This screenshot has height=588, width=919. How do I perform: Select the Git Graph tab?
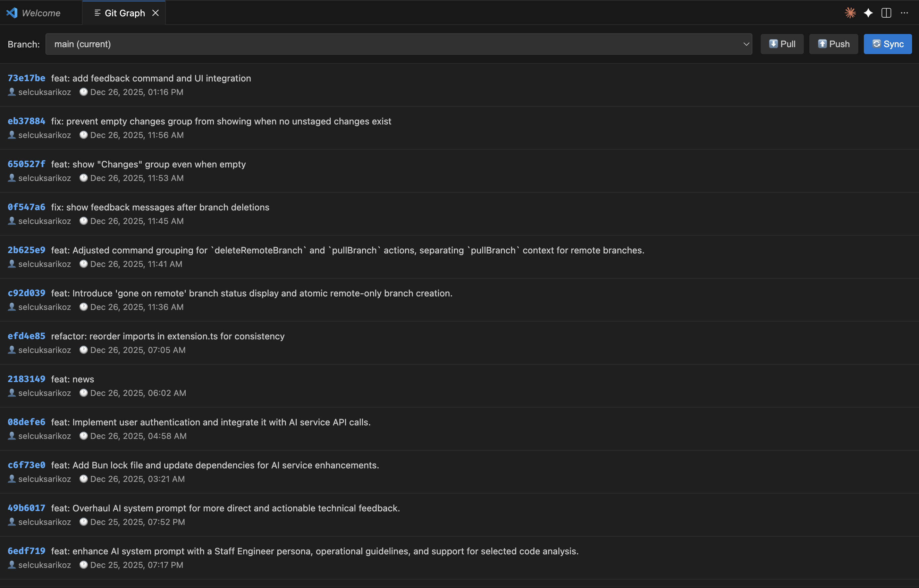coord(124,12)
